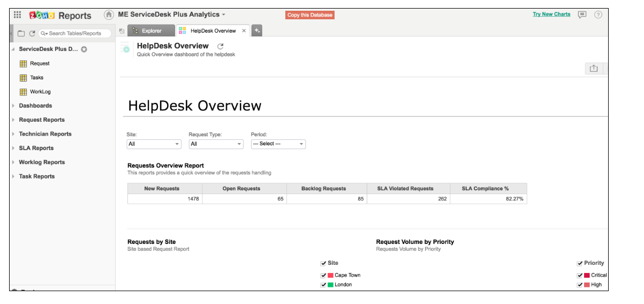Click the green London legend color swatch

331,285
